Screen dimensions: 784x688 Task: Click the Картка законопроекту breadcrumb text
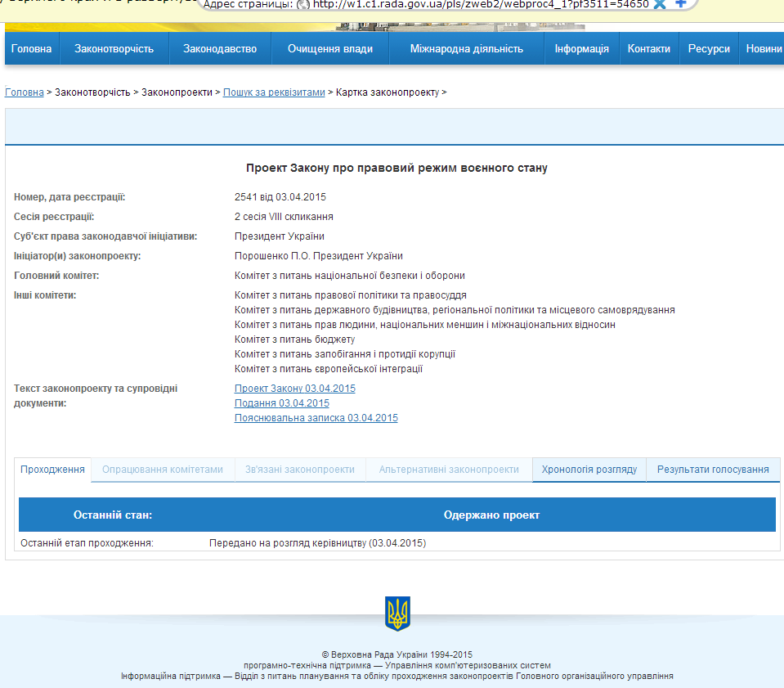[388, 92]
